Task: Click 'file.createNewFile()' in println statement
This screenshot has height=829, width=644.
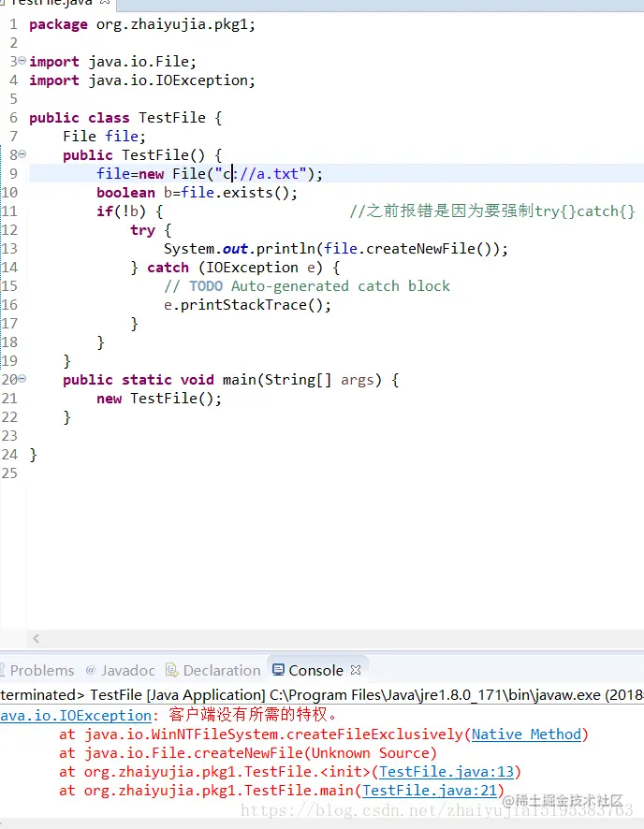Action: [411, 249]
